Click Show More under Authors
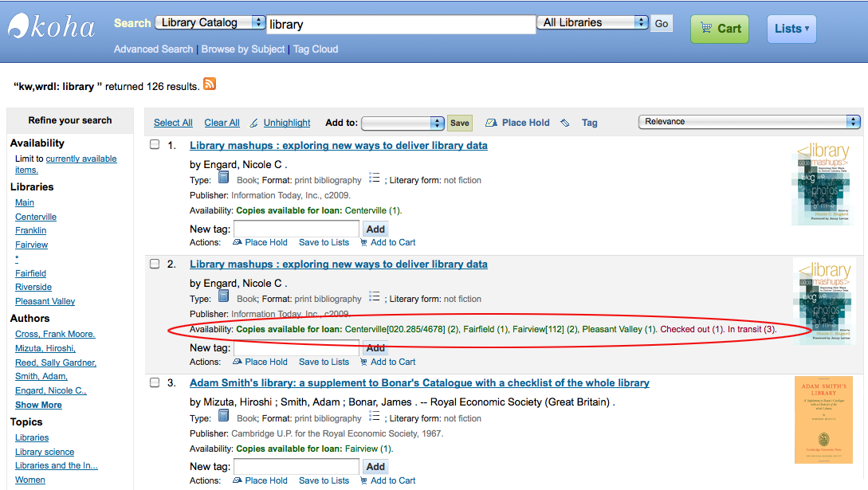This screenshot has height=490, width=868. coord(38,405)
